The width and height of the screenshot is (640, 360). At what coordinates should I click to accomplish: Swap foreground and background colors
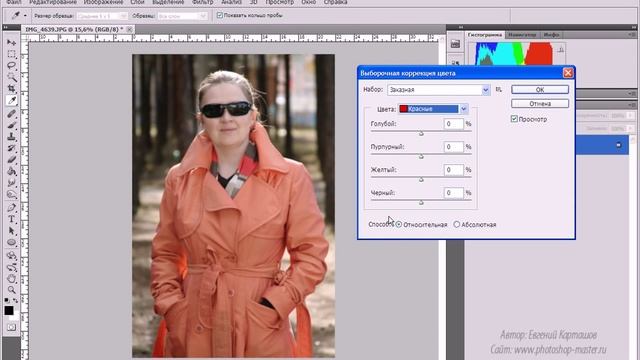point(15,300)
